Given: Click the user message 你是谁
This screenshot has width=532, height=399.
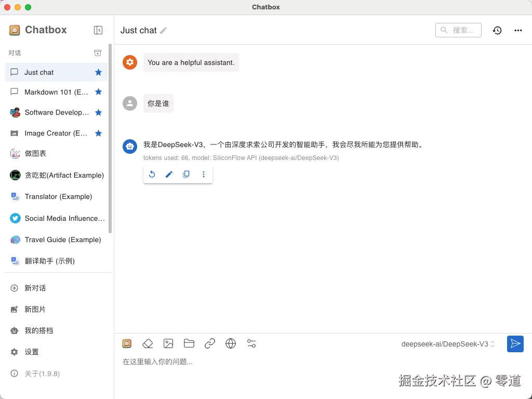Looking at the screenshot, I should pos(158,103).
